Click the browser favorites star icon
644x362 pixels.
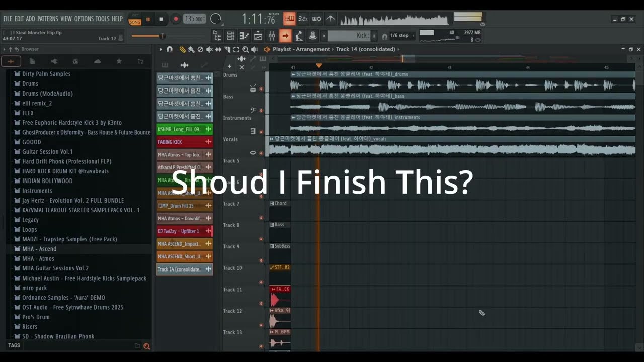click(x=119, y=61)
